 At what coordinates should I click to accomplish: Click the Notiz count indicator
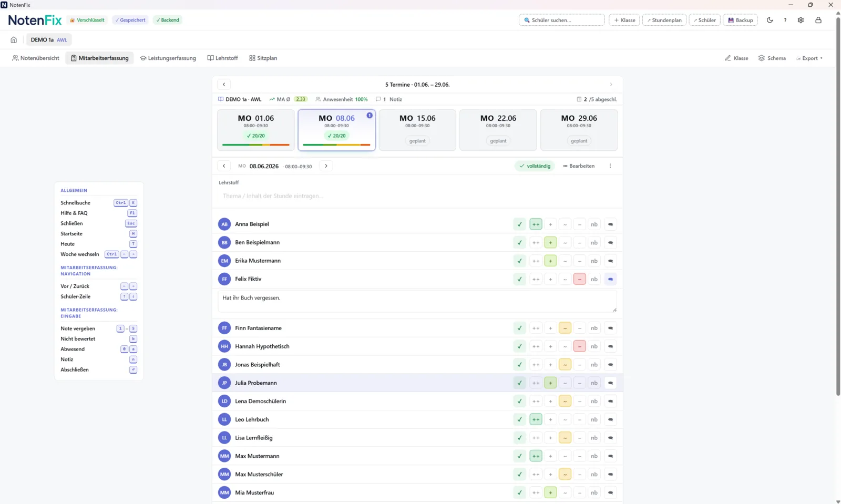(389, 99)
